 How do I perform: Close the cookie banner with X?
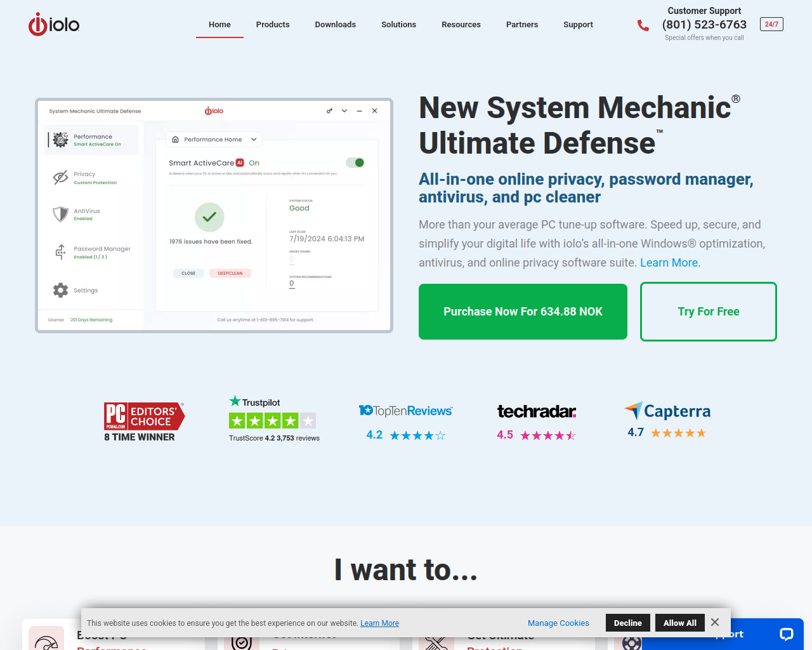[x=715, y=622]
